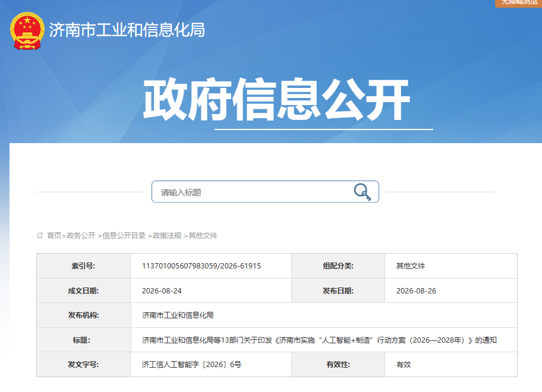This screenshot has height=392, width=542.
Task: Click 发布机构 value 济南市工业和信息化局
Action: tap(178, 315)
